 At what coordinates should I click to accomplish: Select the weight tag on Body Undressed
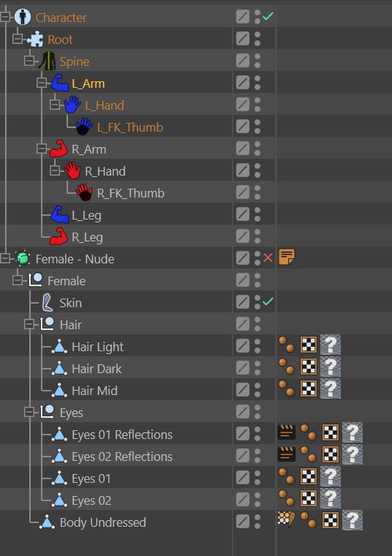click(287, 520)
